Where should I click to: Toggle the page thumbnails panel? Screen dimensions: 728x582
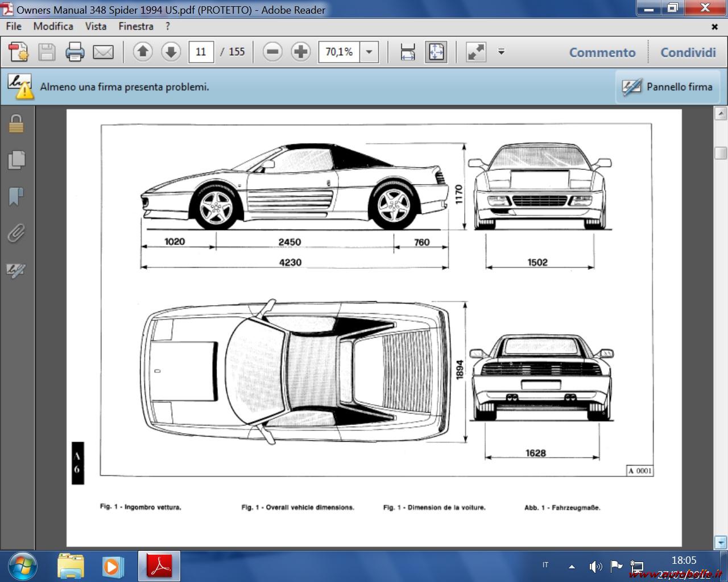(x=16, y=160)
